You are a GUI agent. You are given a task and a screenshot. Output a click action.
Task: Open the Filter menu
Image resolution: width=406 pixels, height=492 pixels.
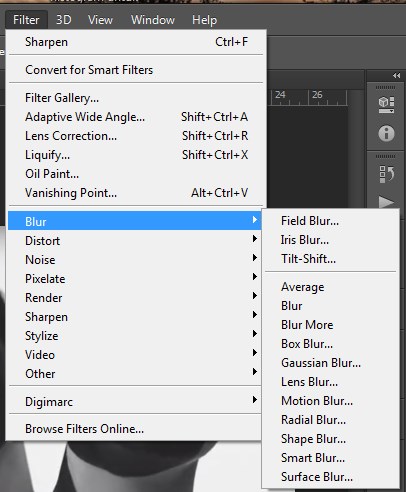click(26, 20)
